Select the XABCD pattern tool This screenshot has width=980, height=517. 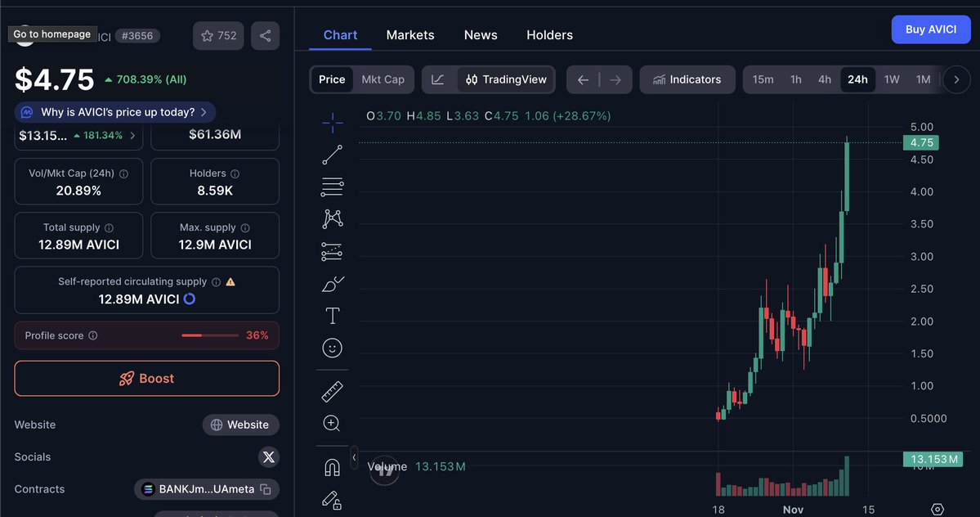click(x=332, y=218)
